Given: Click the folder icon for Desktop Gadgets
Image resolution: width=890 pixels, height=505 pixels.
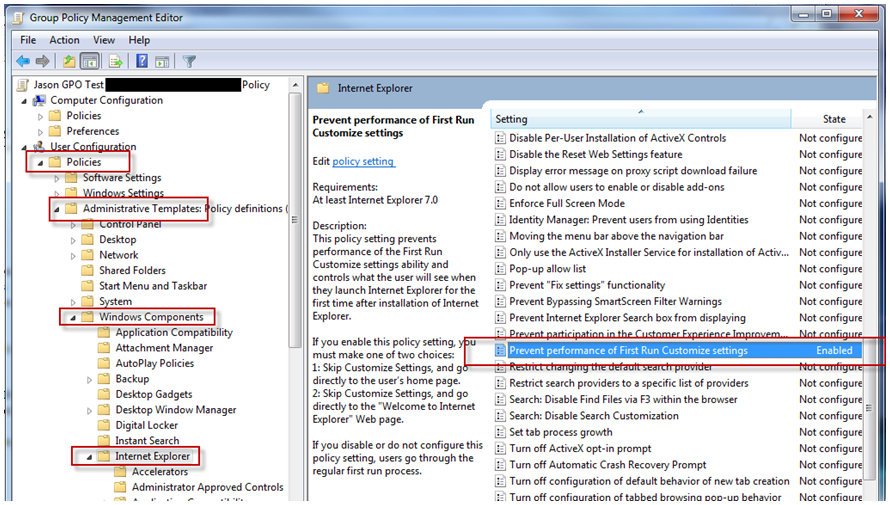Looking at the screenshot, I should (104, 394).
